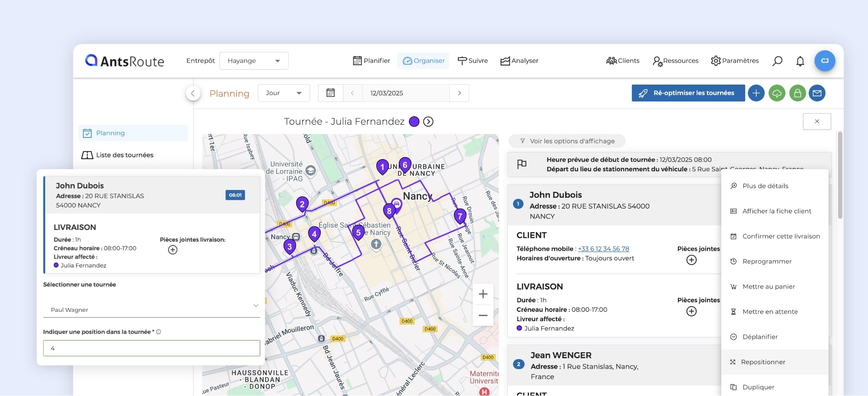The width and height of the screenshot is (868, 396).
Task: Expand the Jour view dropdown
Action: point(283,93)
